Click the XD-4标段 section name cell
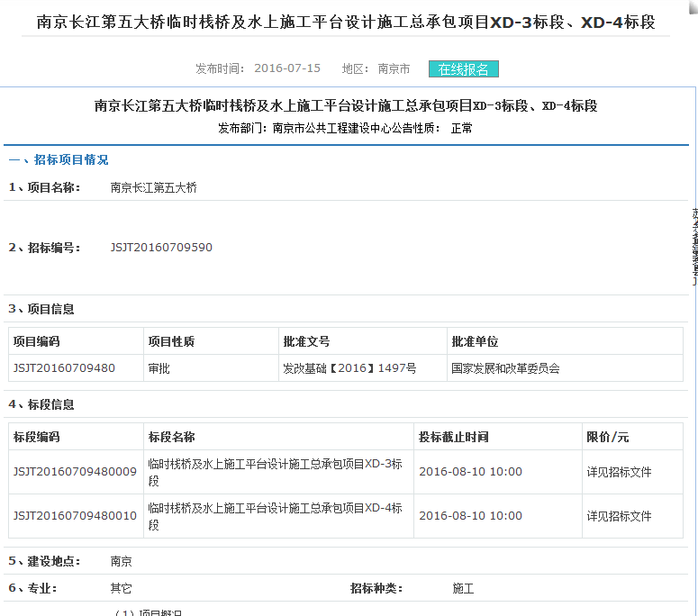 [275, 516]
